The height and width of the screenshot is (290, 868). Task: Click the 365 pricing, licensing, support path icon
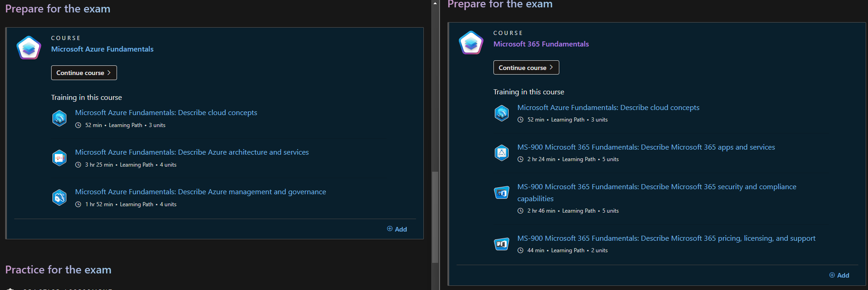tap(502, 244)
